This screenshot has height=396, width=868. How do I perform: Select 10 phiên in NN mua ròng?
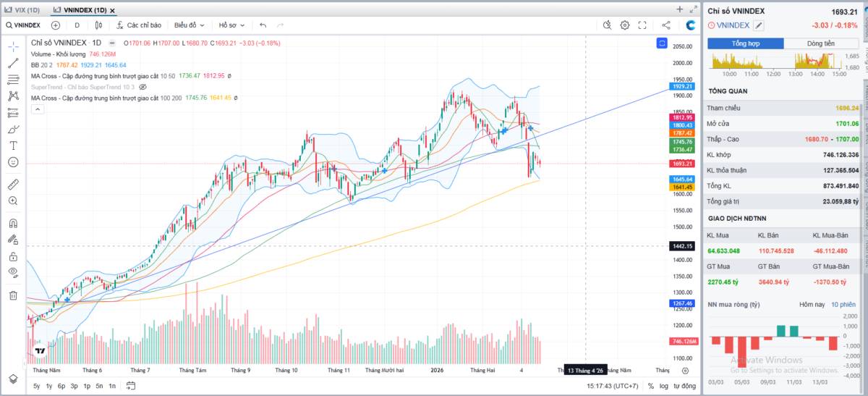click(x=843, y=305)
